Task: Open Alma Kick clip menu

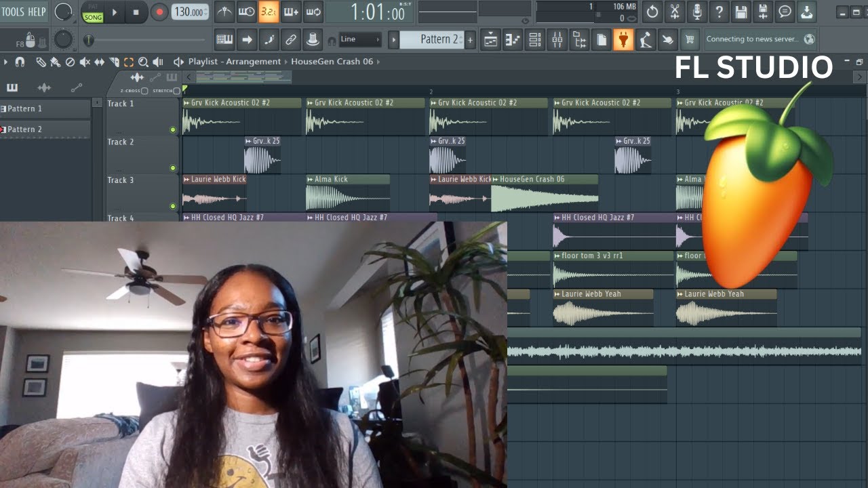Action: click(x=310, y=180)
